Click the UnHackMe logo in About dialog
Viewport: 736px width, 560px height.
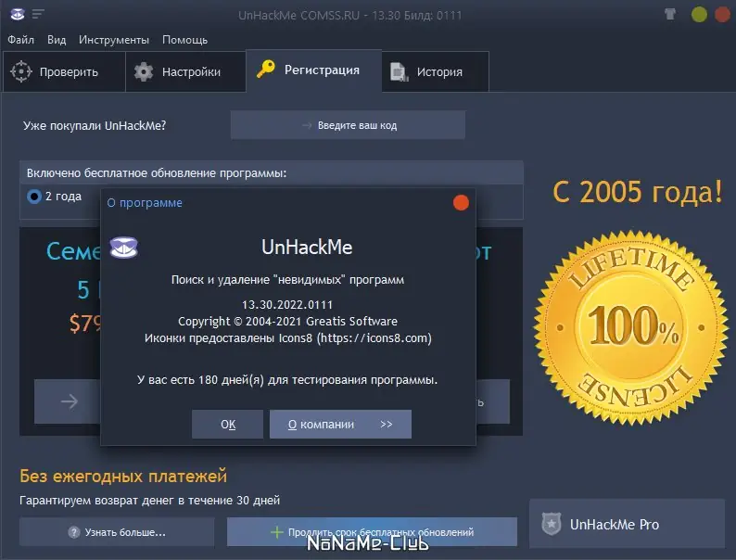click(x=124, y=248)
